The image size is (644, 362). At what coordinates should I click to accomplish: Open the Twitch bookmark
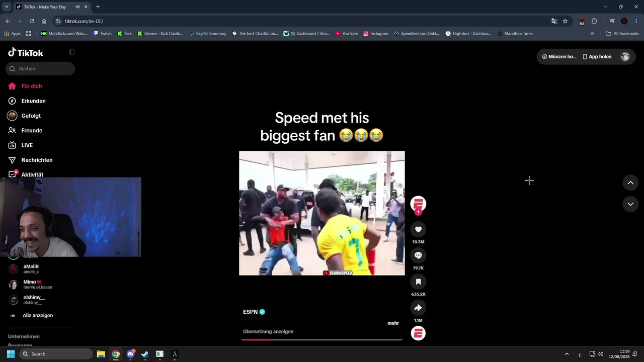point(103,34)
